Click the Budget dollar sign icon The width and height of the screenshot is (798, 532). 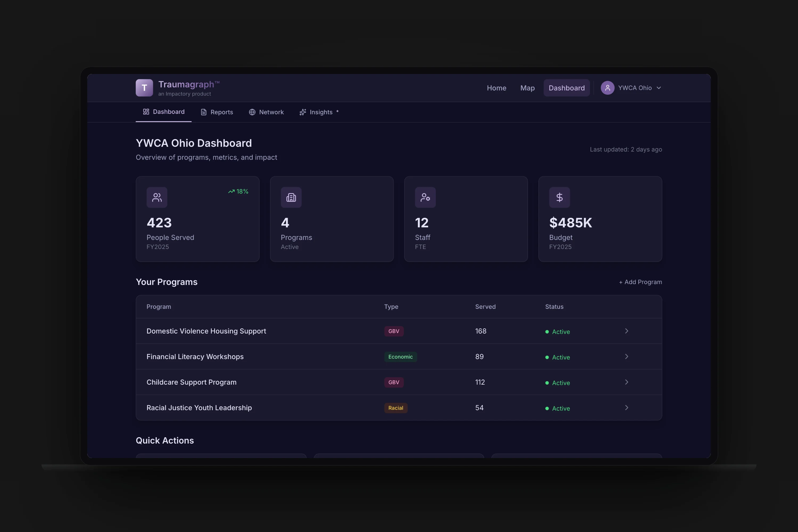click(559, 197)
